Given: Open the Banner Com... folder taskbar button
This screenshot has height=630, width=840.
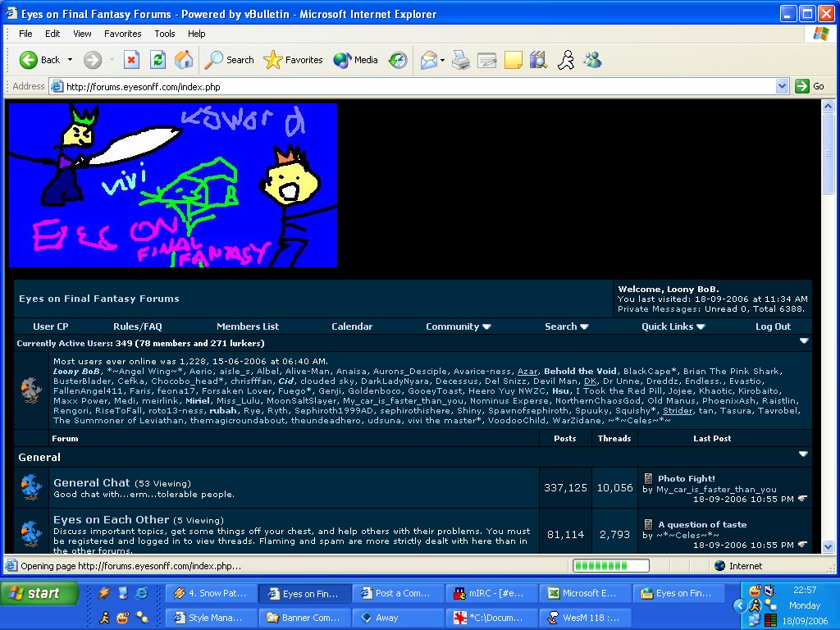Looking at the screenshot, I should point(305,618).
